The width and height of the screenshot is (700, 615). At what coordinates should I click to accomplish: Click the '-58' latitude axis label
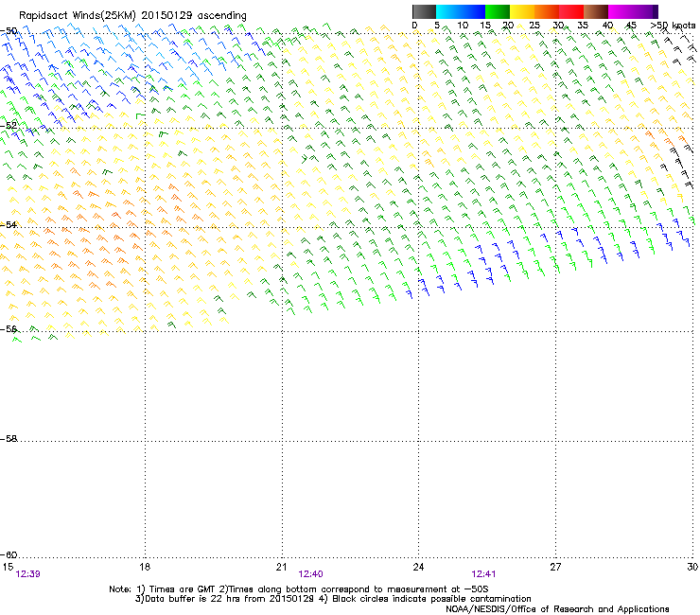[x=9, y=439]
